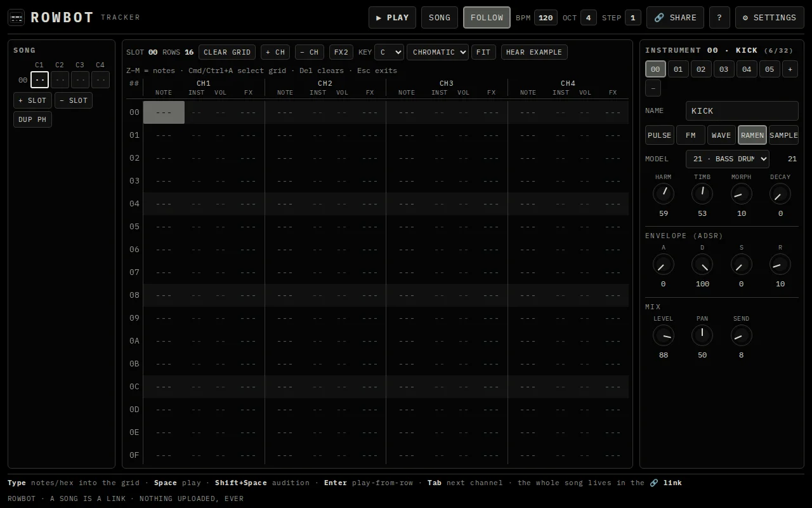Image resolution: width=812 pixels, height=508 pixels.
Task: Remove instrument with the − button
Action: pyautogui.click(x=653, y=88)
